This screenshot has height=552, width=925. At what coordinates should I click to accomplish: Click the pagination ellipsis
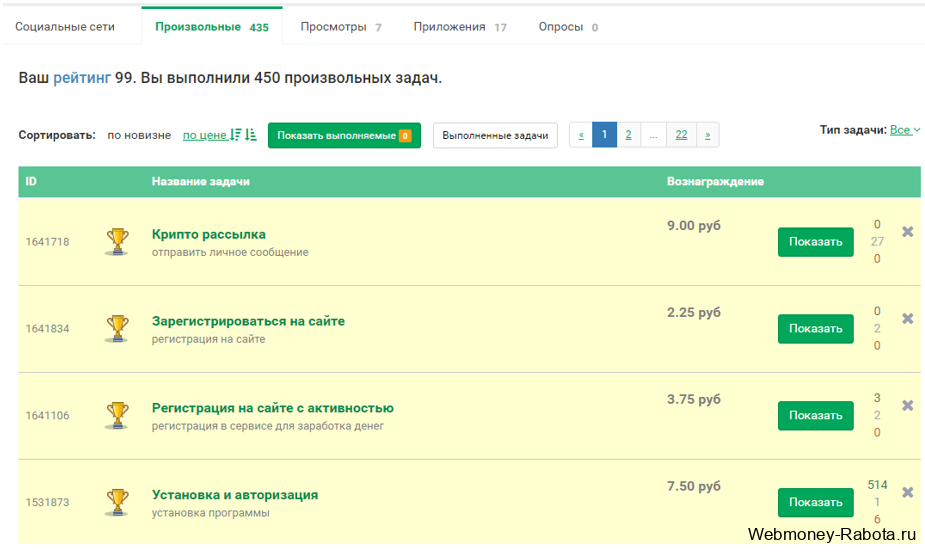(654, 135)
